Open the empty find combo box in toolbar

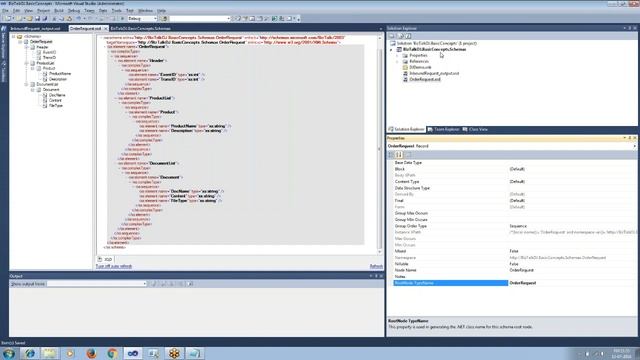[200, 18]
